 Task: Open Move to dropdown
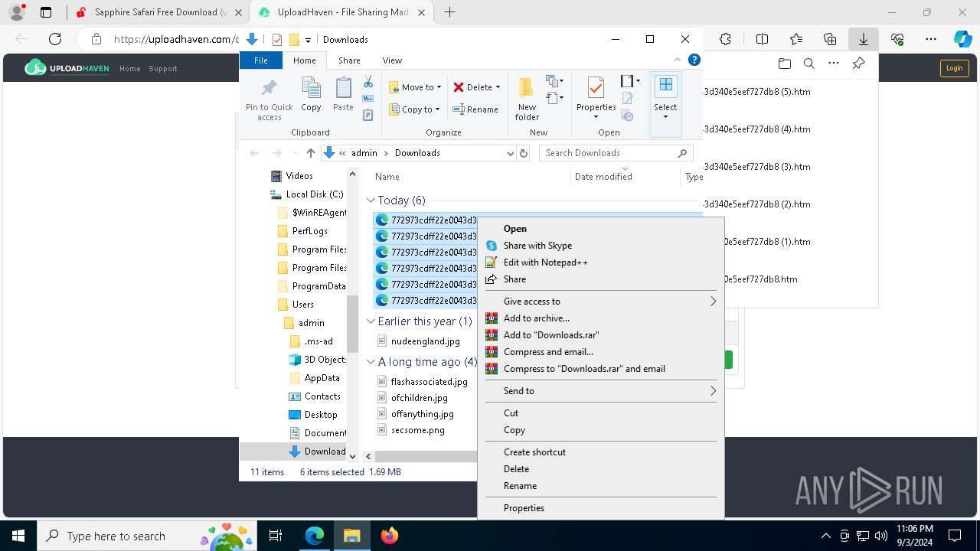tap(415, 87)
